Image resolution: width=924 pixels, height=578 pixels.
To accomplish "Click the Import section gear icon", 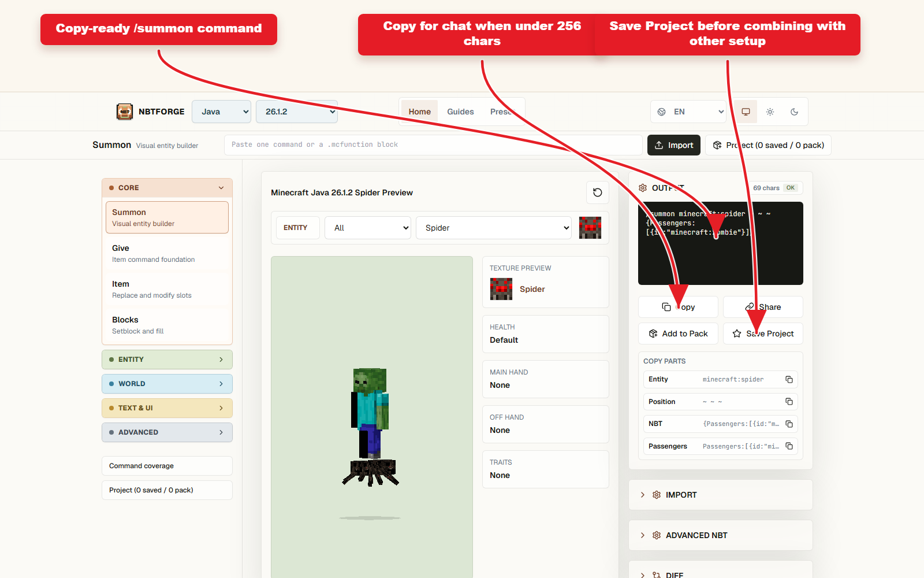I will pos(657,495).
